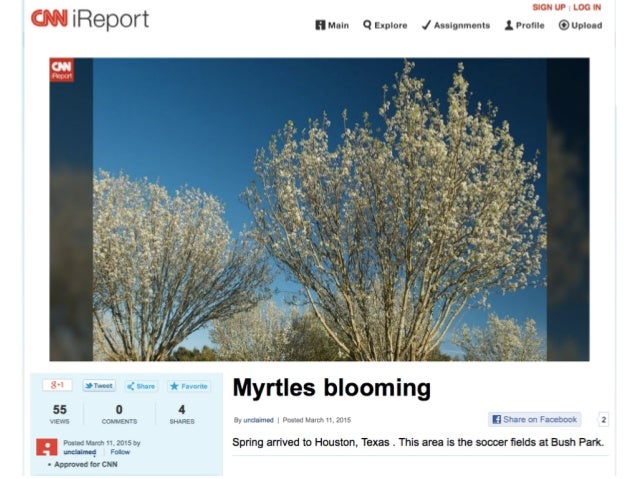Click the SIGN UP link
This screenshot has height=479, width=638.
pyautogui.click(x=549, y=7)
